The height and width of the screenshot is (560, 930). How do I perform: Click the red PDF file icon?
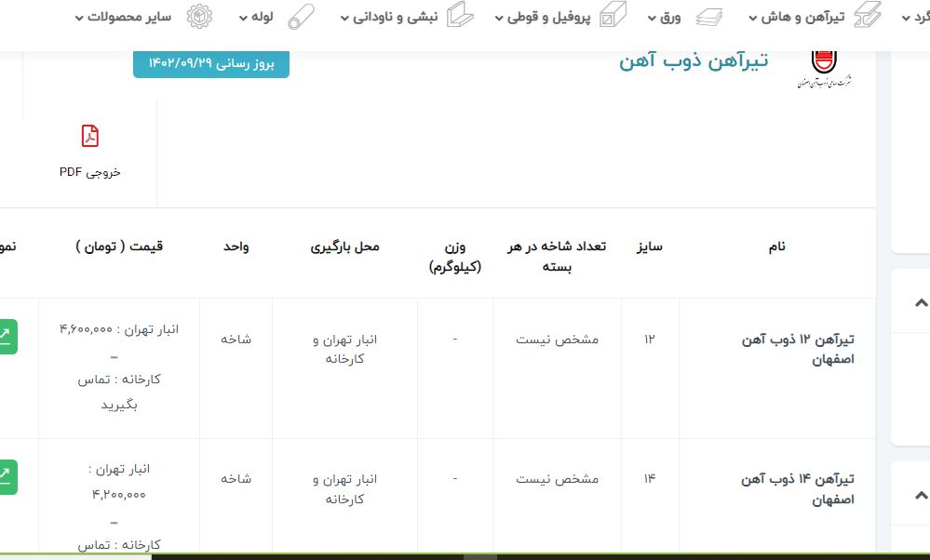[x=90, y=137]
